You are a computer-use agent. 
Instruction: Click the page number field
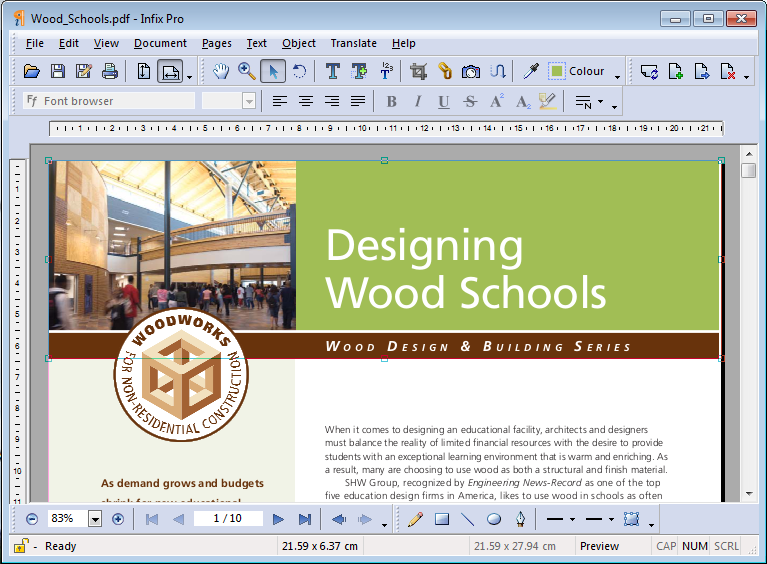228,519
